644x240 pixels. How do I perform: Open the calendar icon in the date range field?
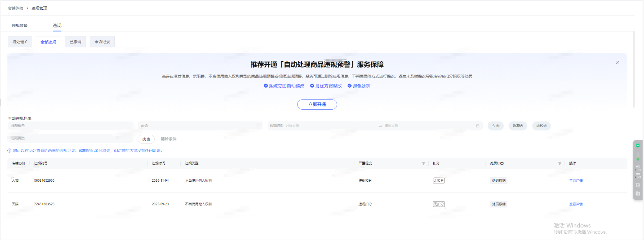pyautogui.click(x=477, y=126)
